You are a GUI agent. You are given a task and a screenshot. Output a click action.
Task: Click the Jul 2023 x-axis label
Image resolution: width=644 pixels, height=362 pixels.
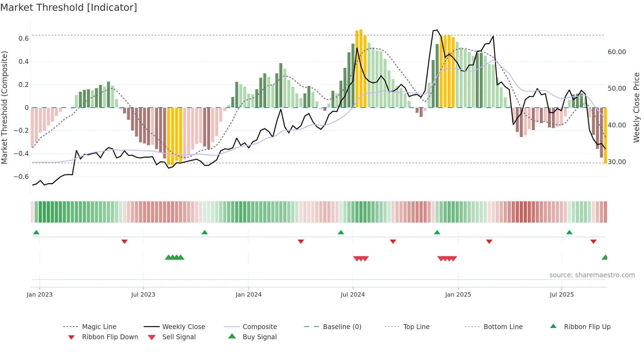tap(143, 294)
